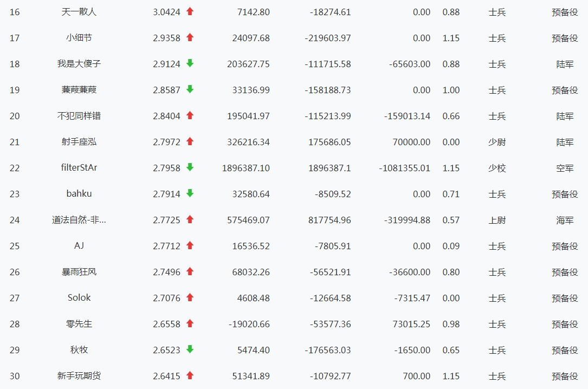Image resolution: width=588 pixels, height=389 pixels.
Task: Click username 道法自然-非... in row 24
Action: click(x=79, y=219)
